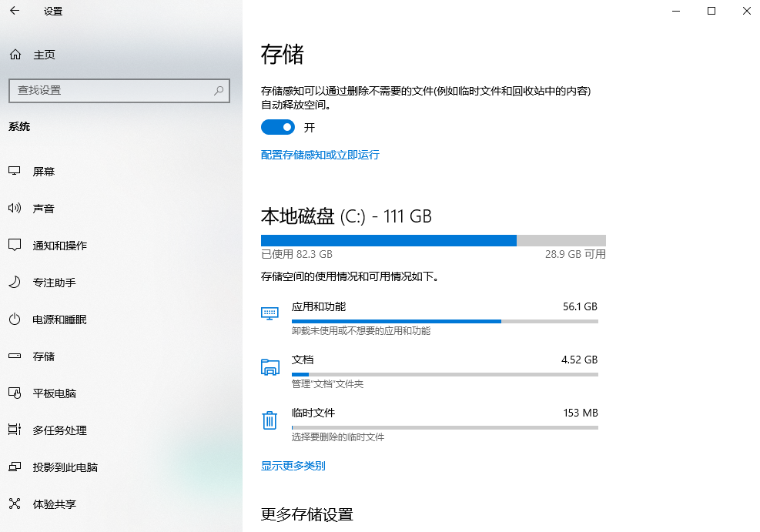Click the 专注助手 moon icon
Viewport: 760px width, 532px height.
coord(15,282)
